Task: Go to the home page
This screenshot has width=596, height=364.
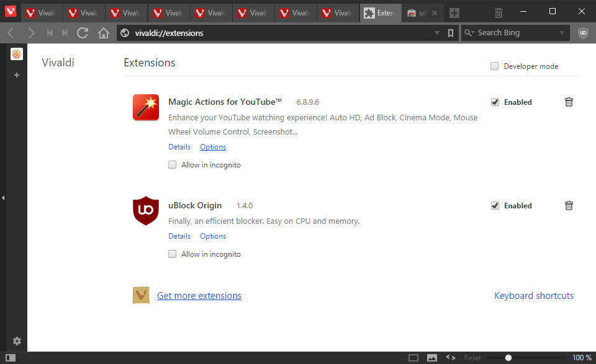Action: (x=104, y=33)
